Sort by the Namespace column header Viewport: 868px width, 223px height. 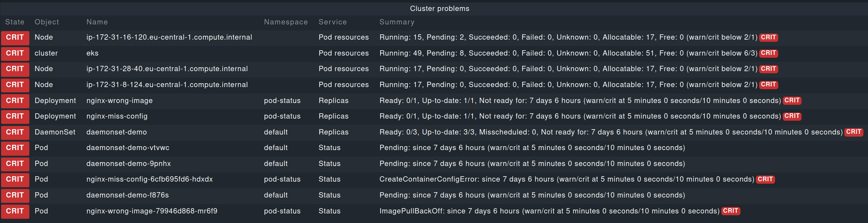(286, 22)
